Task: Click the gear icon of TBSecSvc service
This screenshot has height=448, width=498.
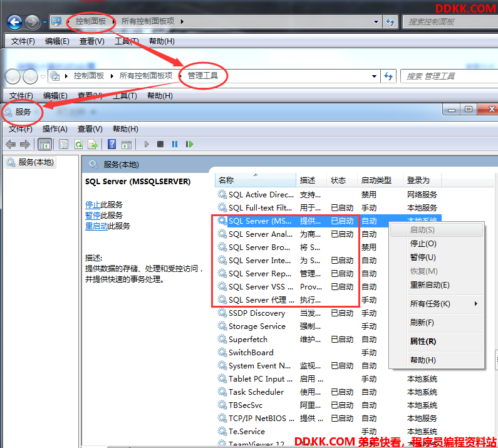Action: (x=222, y=405)
